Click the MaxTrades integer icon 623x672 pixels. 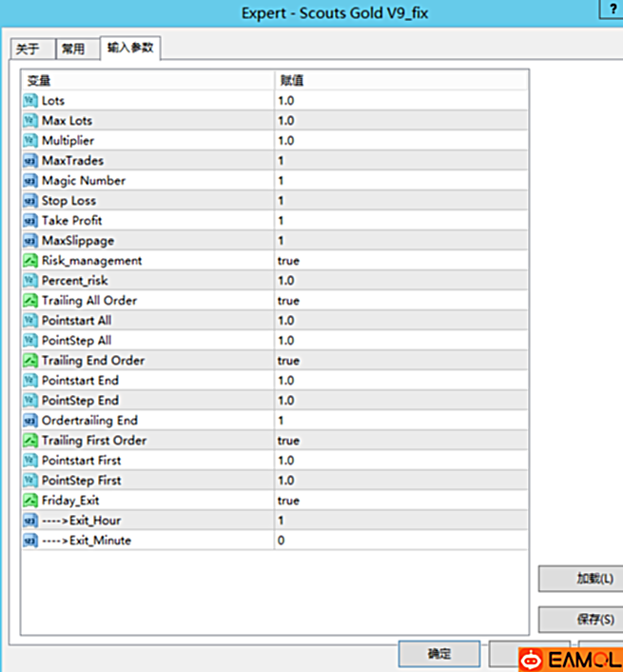pos(30,161)
